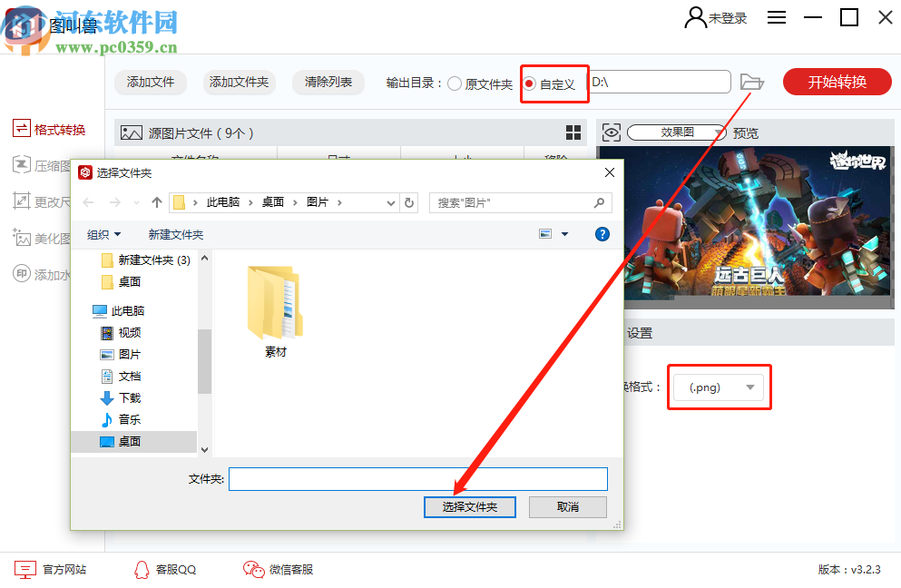Open the dialog help question icon

[602, 234]
